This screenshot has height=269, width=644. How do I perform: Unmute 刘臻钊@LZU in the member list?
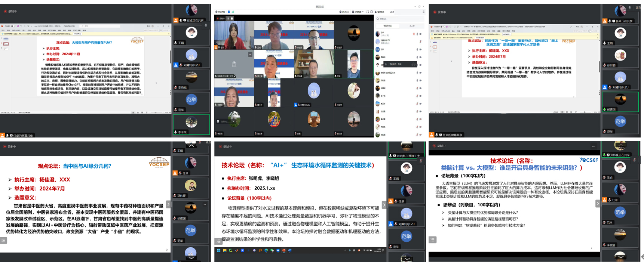tap(420, 41)
